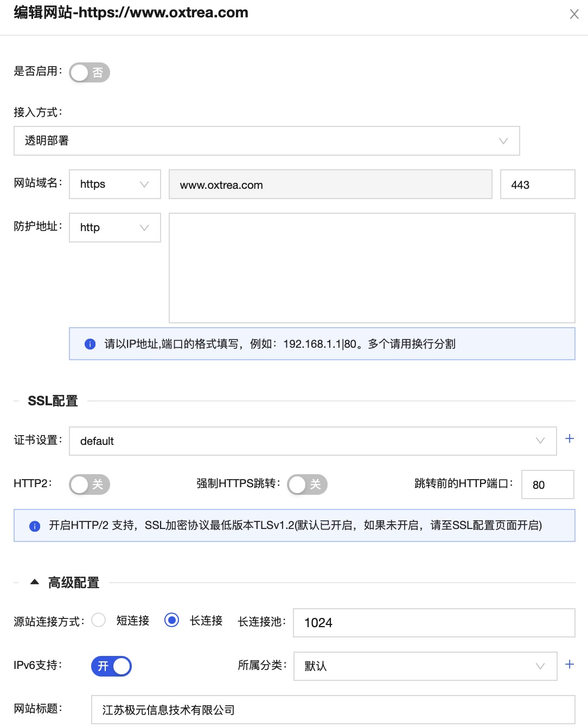Select the 短连接 radio option
The width and height of the screenshot is (588, 727).
tap(99, 620)
